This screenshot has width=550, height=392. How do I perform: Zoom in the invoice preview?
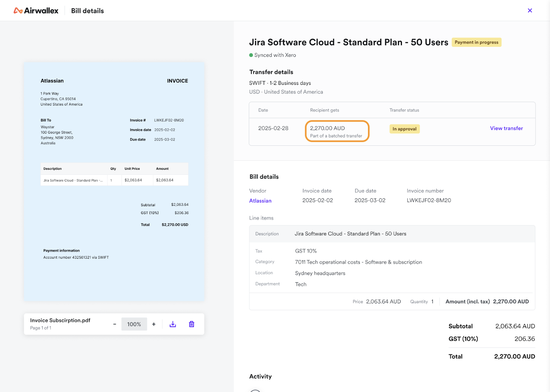(154, 324)
